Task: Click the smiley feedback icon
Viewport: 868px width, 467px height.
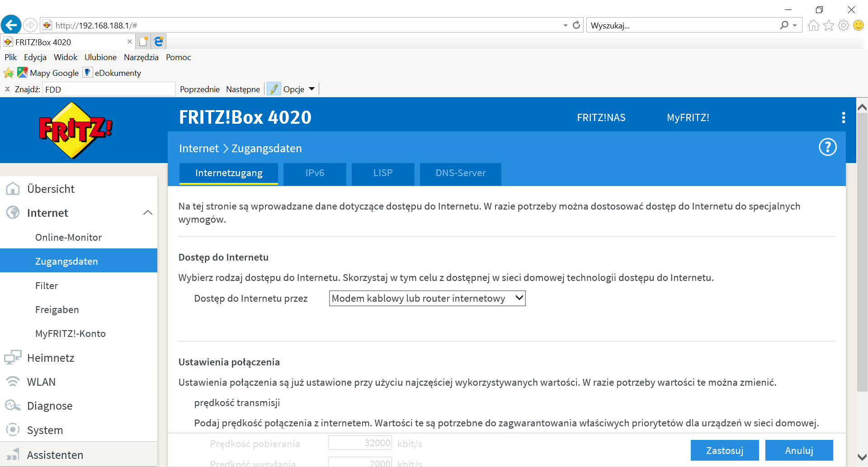Action: tap(859, 25)
